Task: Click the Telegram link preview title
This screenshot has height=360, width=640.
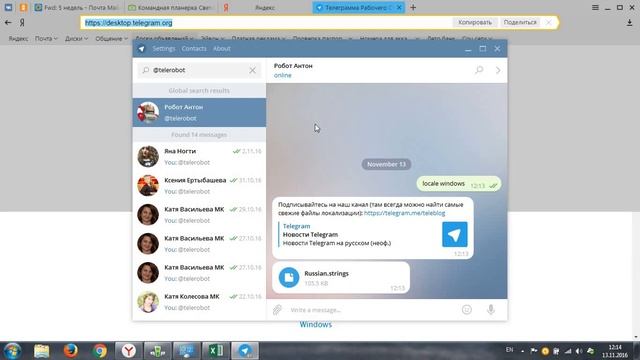Action: (x=296, y=226)
